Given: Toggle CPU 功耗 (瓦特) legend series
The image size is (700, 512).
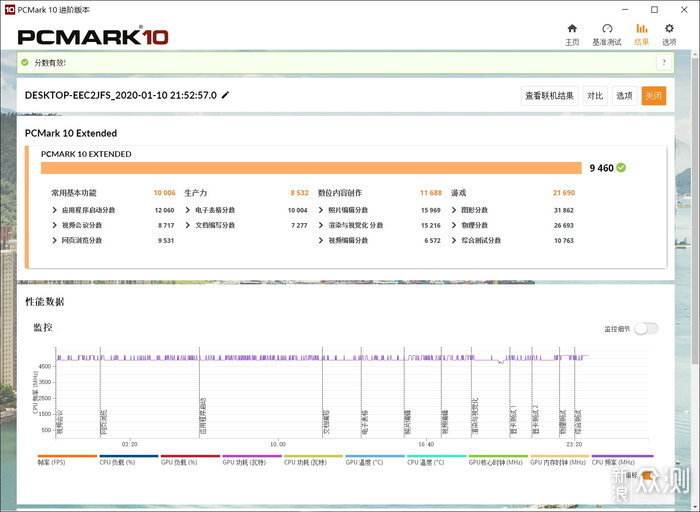Looking at the screenshot, I should [313, 460].
